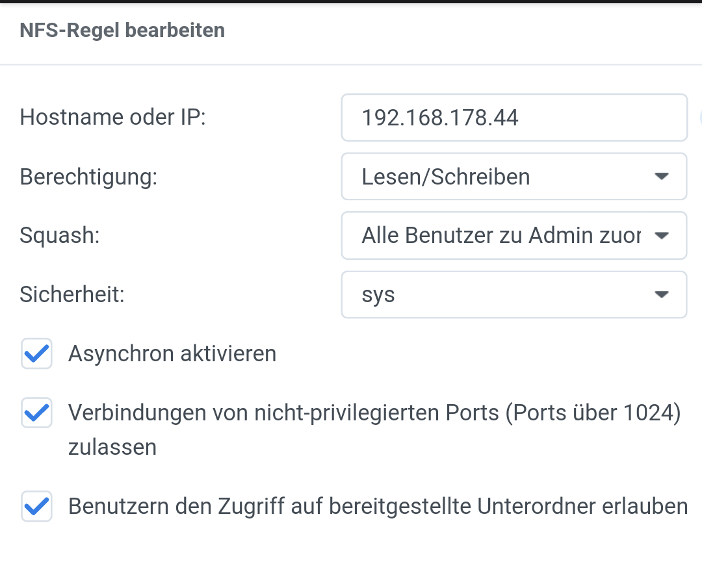
Task: Toggle non-privileged ports (über 1024) checkbox
Action: click(36, 413)
